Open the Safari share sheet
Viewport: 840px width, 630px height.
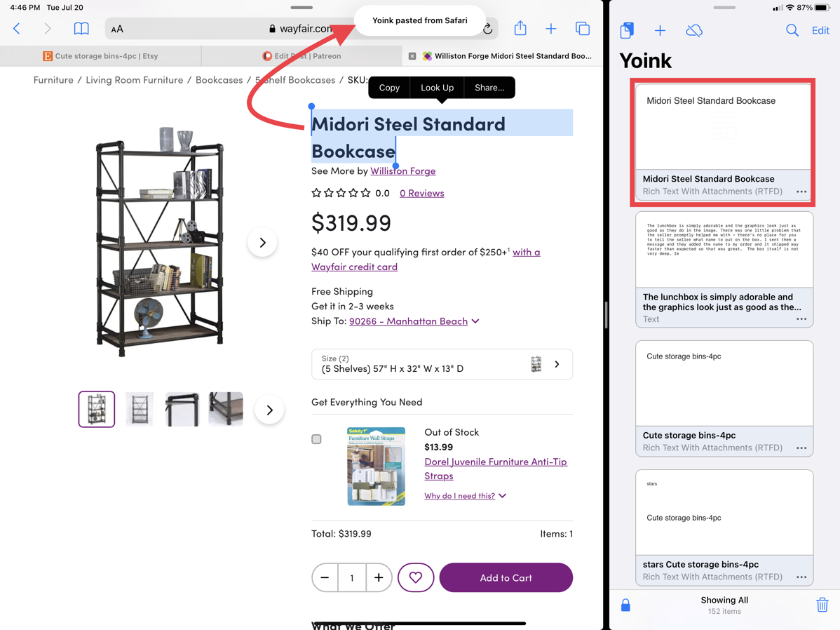coord(520,29)
